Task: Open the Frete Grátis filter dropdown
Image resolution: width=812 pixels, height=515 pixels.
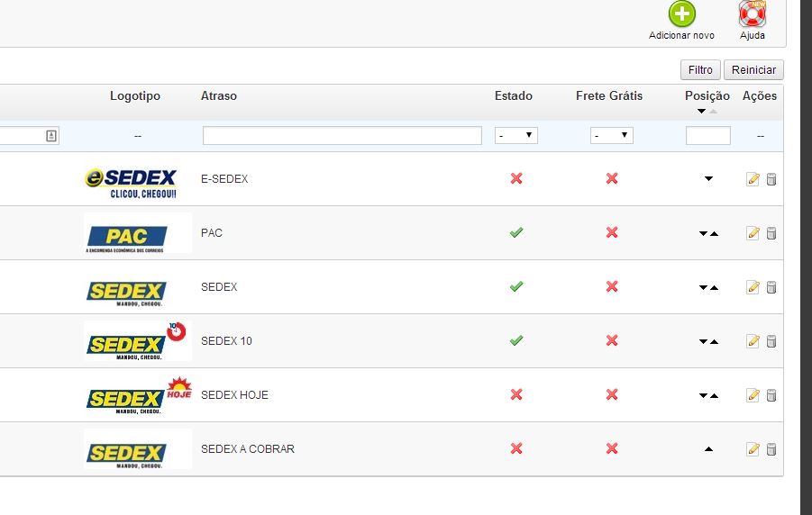Action: (x=612, y=136)
